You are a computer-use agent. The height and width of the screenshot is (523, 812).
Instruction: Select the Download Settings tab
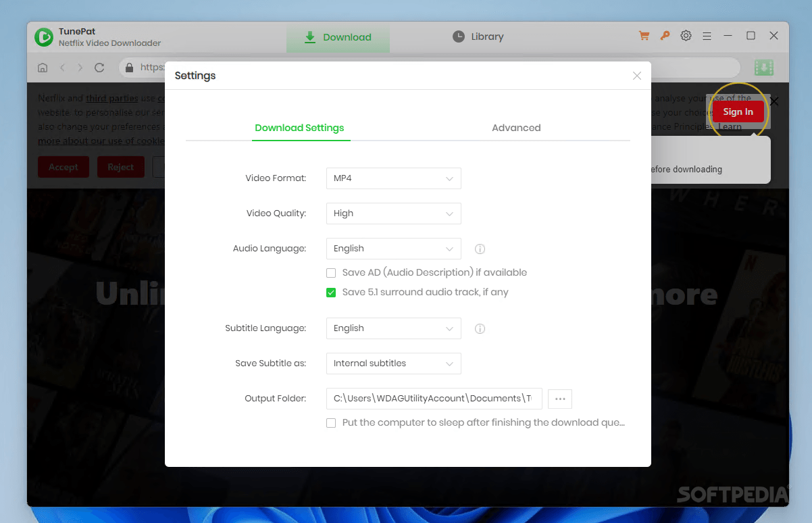point(300,128)
